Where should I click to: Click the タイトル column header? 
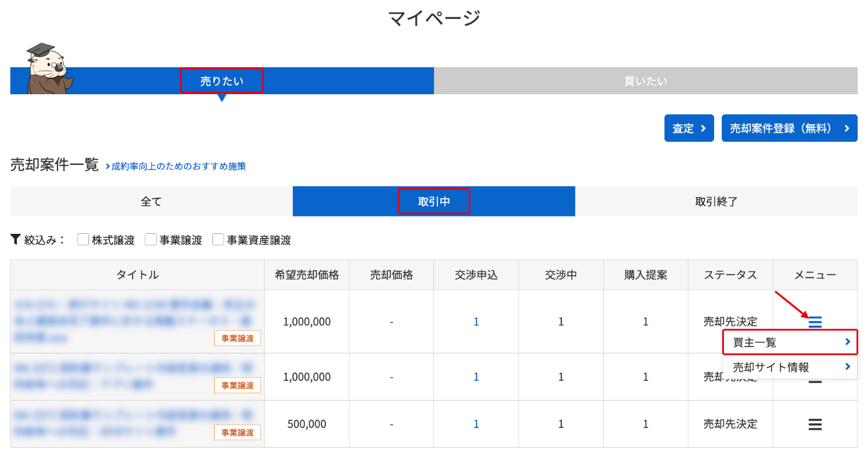(137, 275)
